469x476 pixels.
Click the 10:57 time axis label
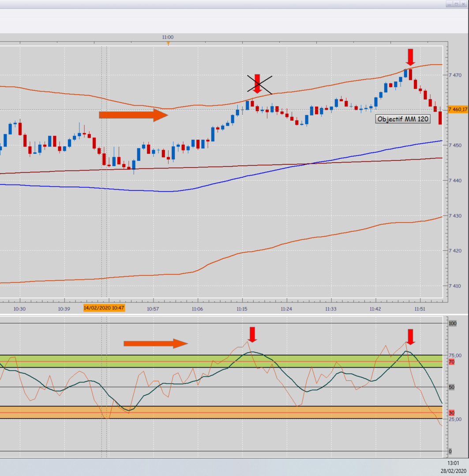click(x=153, y=309)
